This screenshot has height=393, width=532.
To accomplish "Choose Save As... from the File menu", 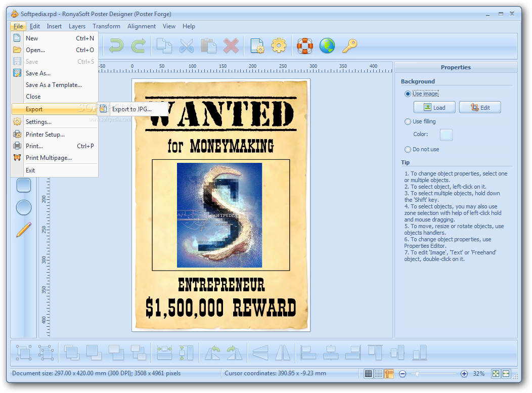I will [54, 73].
